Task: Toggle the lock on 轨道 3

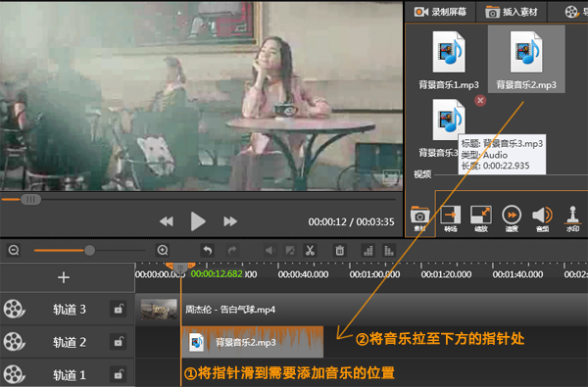Action: pos(119,309)
